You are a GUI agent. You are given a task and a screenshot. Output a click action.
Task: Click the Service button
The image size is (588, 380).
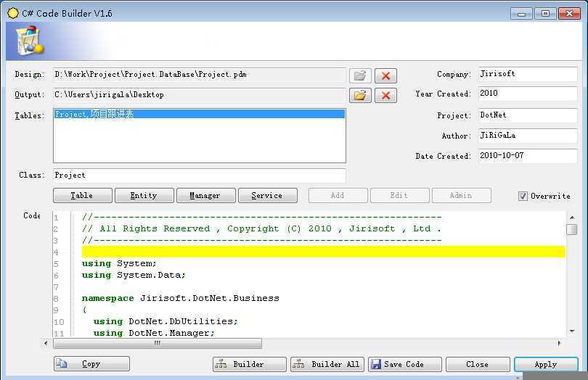click(268, 195)
